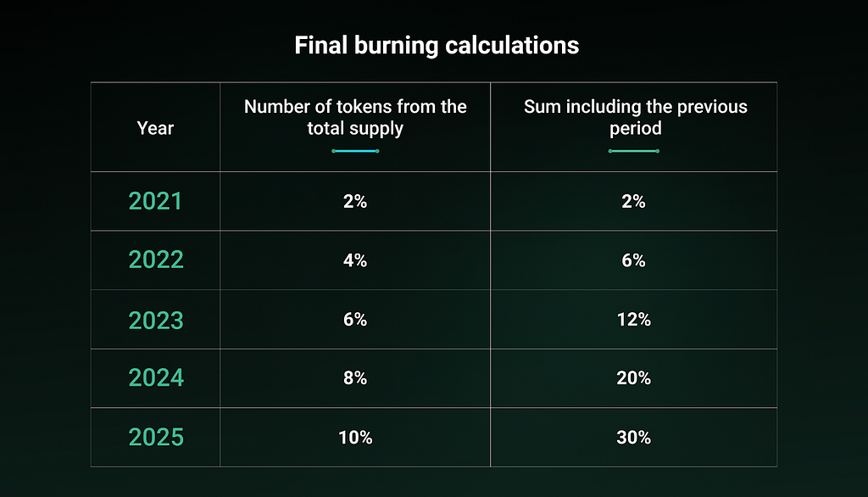This screenshot has width=868, height=497.
Task: Click the 30% sum value for 2025
Action: (x=634, y=438)
